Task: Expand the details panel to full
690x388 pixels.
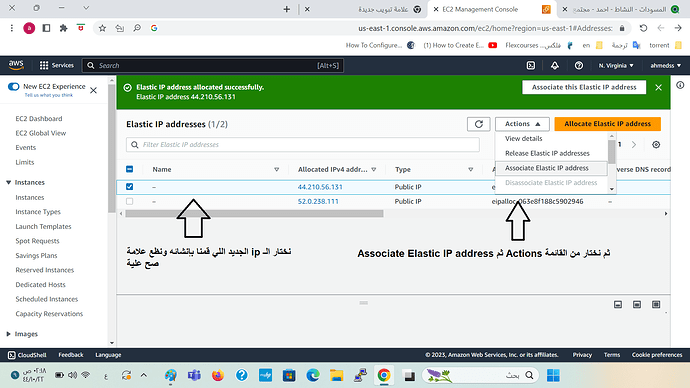Action: tap(656, 304)
